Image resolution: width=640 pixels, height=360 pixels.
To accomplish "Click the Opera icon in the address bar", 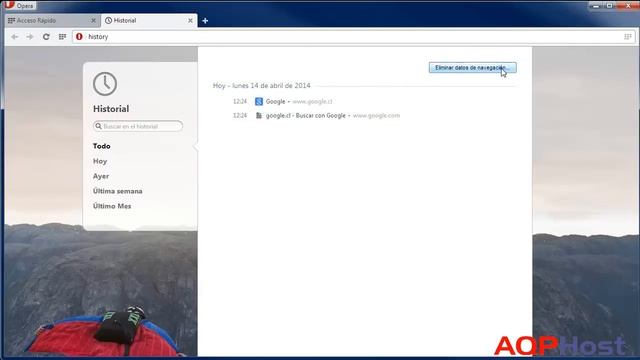I will pos(79,37).
